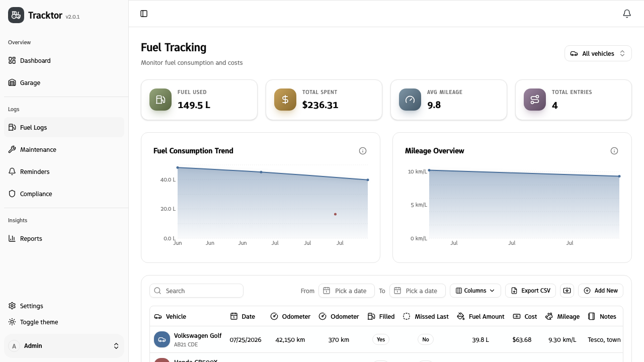Open the All vehicles dropdown
The width and height of the screenshot is (644, 362).
[598, 53]
